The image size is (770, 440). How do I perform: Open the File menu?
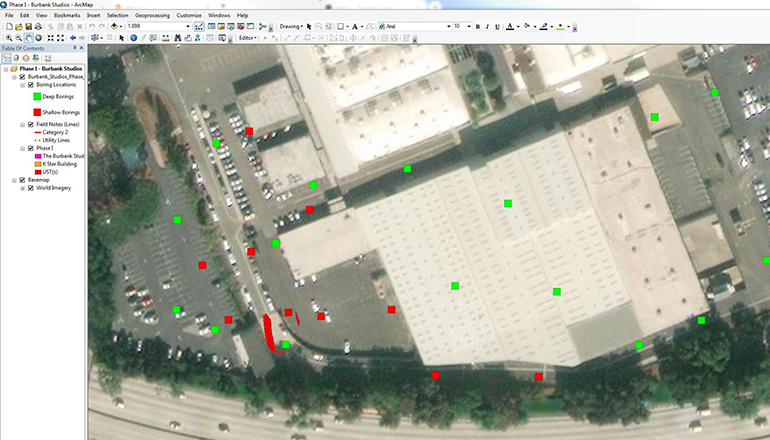[9, 15]
